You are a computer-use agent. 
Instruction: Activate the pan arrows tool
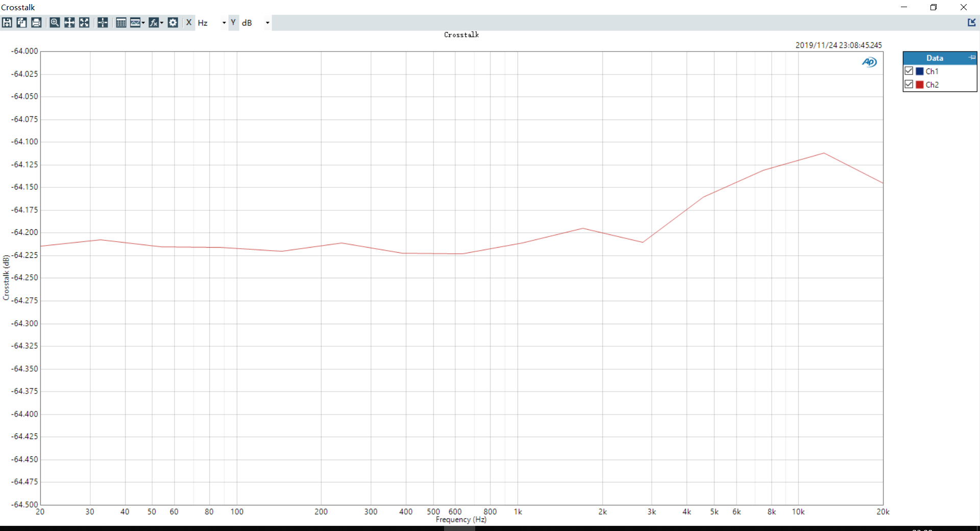[x=69, y=22]
